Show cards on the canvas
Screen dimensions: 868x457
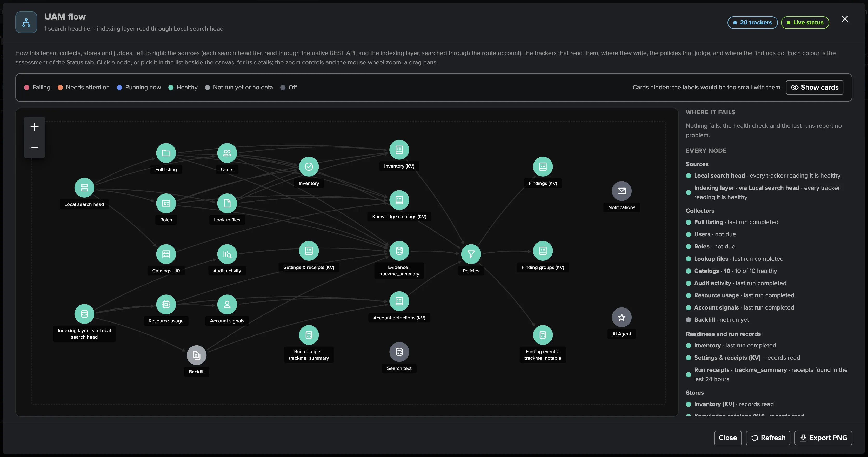pyautogui.click(x=814, y=88)
